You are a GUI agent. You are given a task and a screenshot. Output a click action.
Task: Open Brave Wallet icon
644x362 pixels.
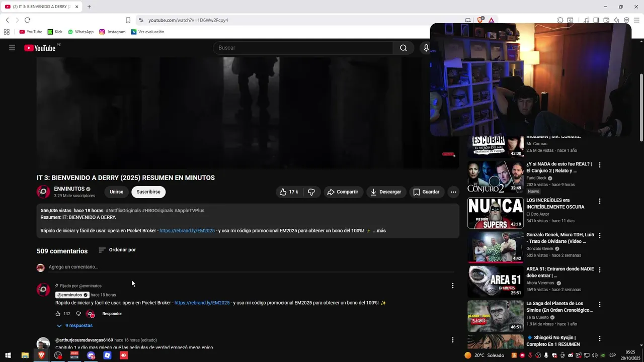[x=606, y=20]
